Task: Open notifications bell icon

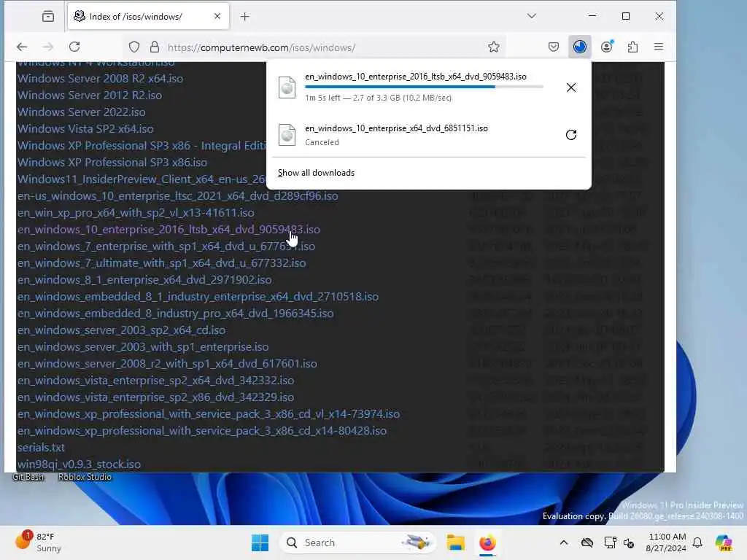Action: click(697, 542)
